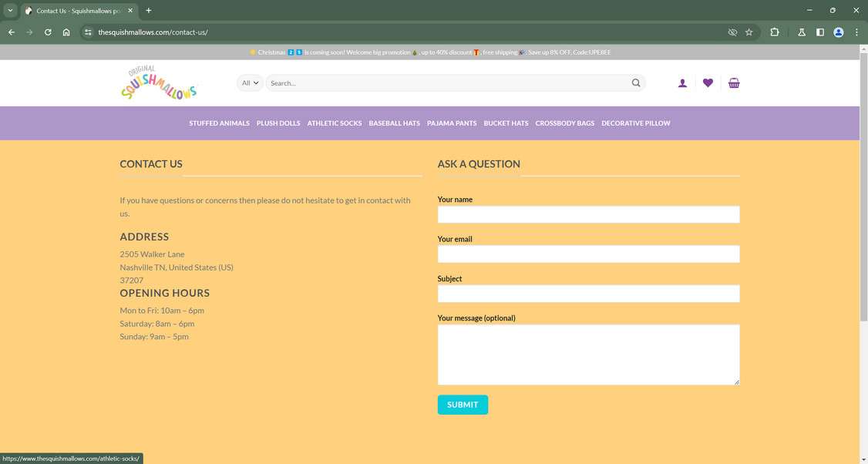Open the extensions puzzle icon
This screenshot has height=464, width=868.
(x=775, y=32)
